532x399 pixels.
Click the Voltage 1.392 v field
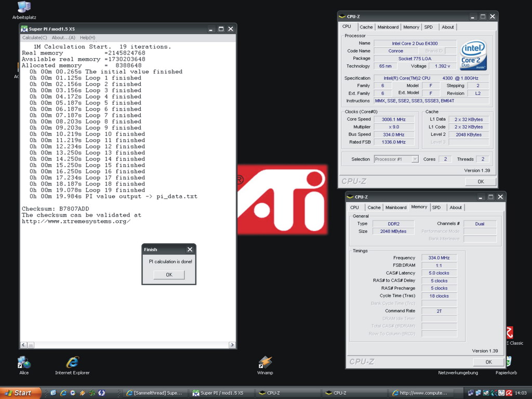(443, 66)
